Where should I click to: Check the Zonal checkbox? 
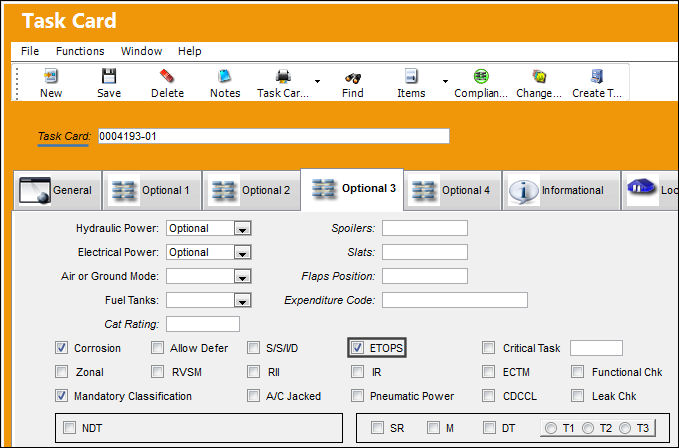61,371
